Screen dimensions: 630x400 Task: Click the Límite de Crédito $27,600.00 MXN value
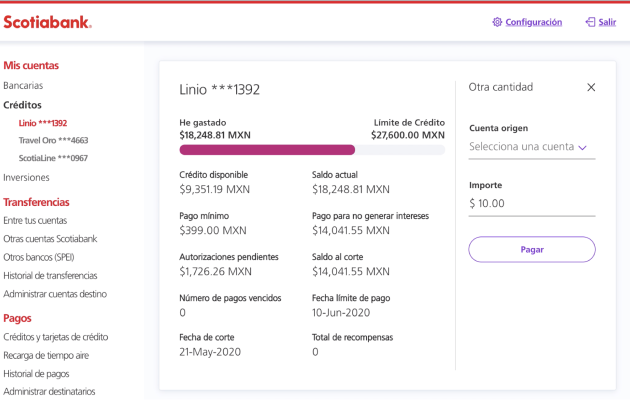[408, 135]
